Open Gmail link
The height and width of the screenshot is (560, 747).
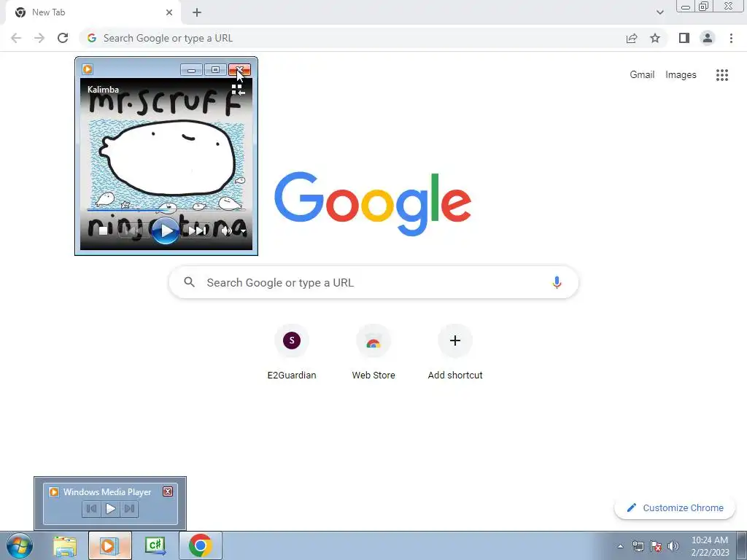pyautogui.click(x=642, y=75)
